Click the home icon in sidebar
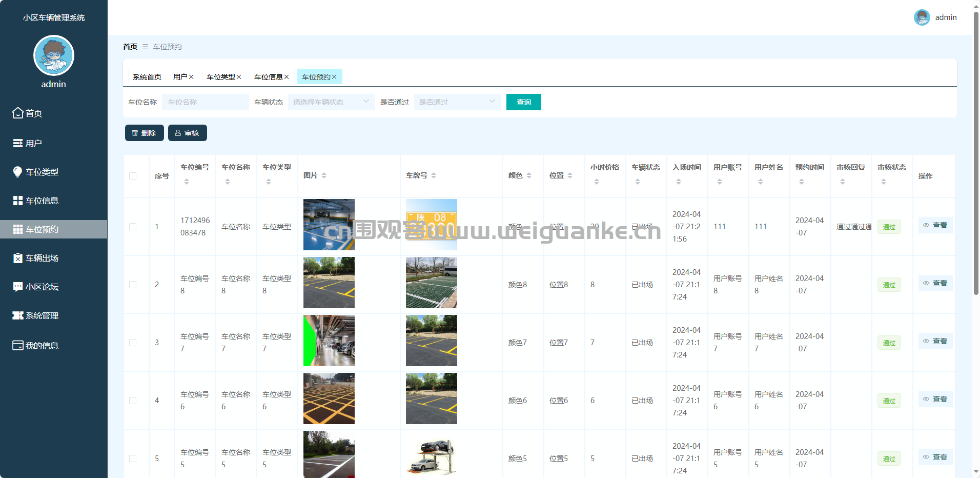The height and width of the screenshot is (478, 980). pyautogui.click(x=18, y=113)
